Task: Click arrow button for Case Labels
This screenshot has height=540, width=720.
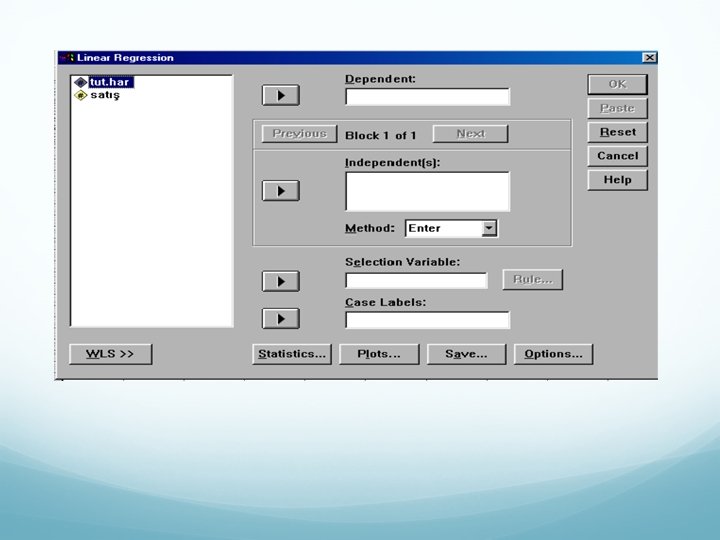Action: (x=281, y=319)
